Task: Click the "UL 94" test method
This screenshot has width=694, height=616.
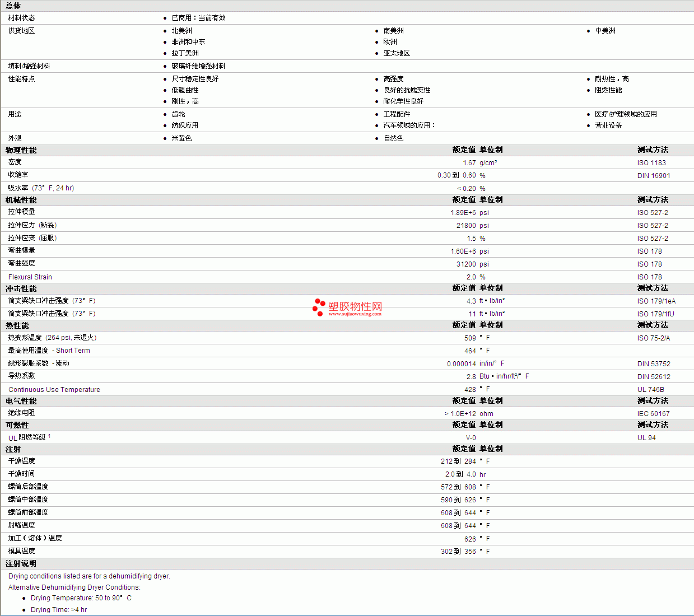Action: click(646, 438)
